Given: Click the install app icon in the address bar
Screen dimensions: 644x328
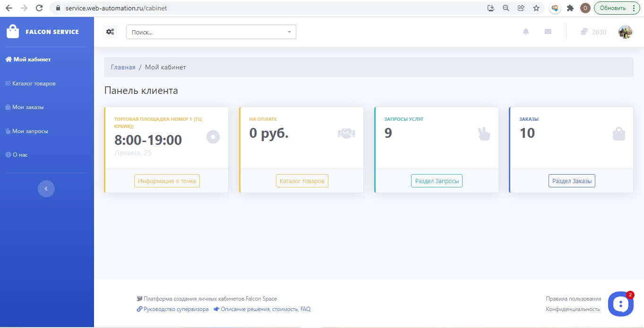Looking at the screenshot, I should click(x=491, y=8).
